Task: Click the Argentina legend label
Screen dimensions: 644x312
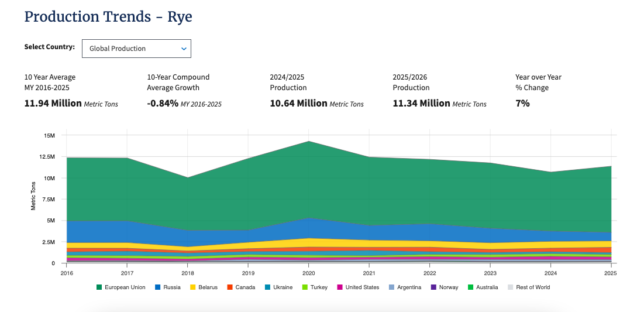Action: [409, 287]
